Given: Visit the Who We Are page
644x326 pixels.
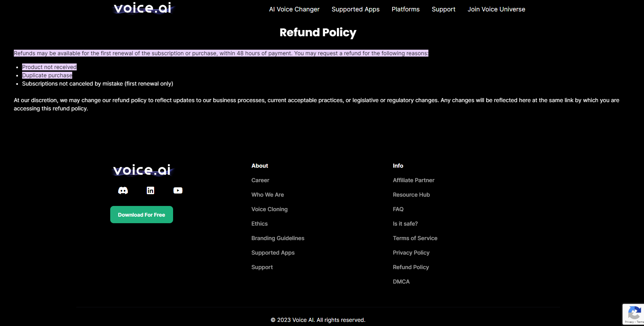Looking at the screenshot, I should [267, 195].
